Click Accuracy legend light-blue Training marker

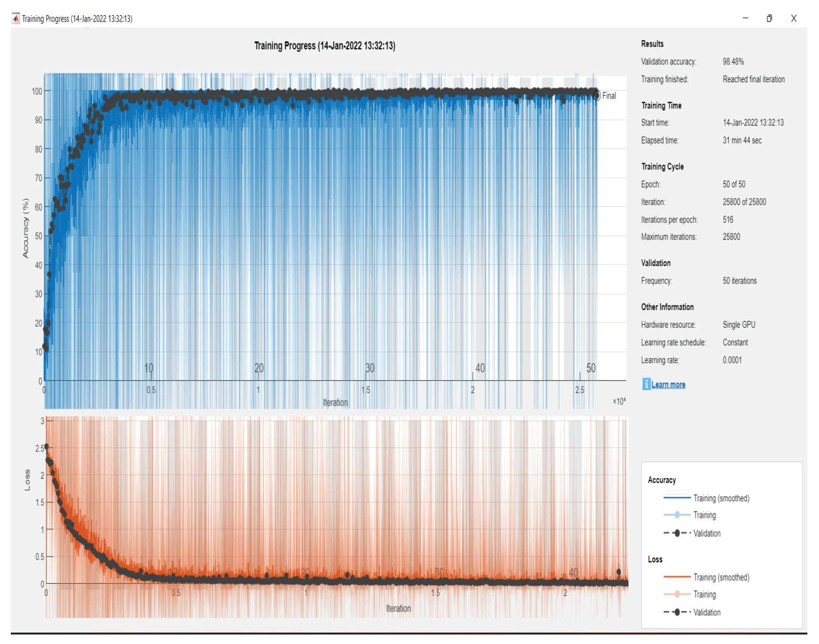tap(677, 515)
